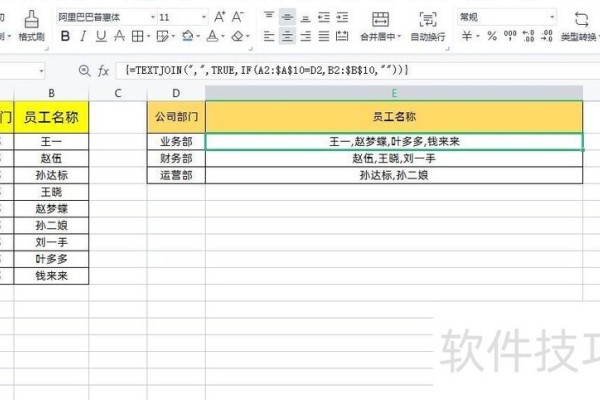This screenshot has height=400, width=600.
Task: Click the increase indent icon
Action: tap(342, 17)
